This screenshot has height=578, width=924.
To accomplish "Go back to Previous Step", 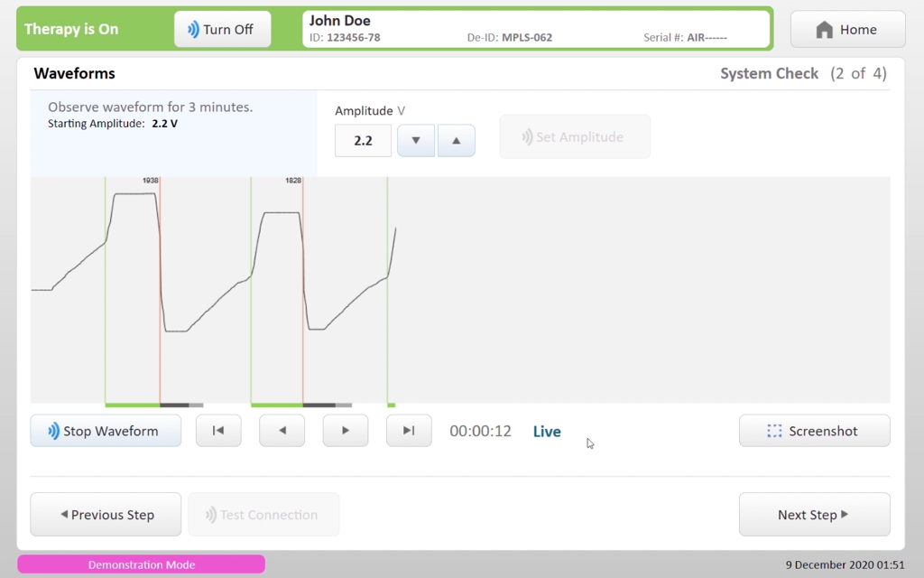I will pyautogui.click(x=106, y=514).
